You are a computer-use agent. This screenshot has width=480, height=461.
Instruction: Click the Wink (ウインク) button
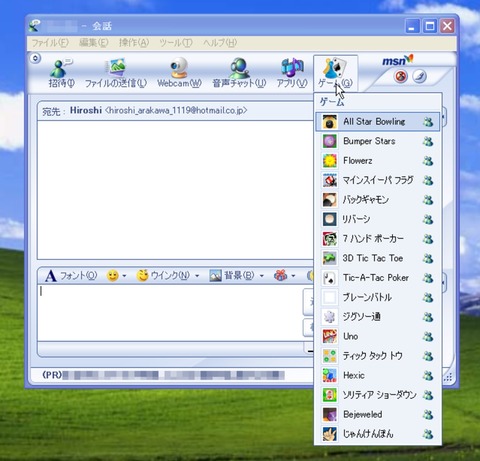click(163, 275)
